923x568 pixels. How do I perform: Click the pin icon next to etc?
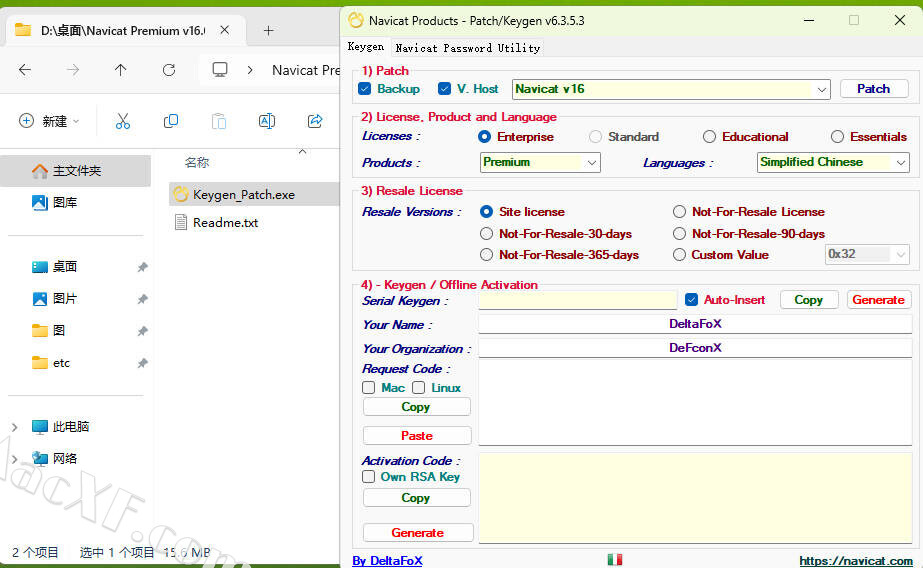[142, 363]
